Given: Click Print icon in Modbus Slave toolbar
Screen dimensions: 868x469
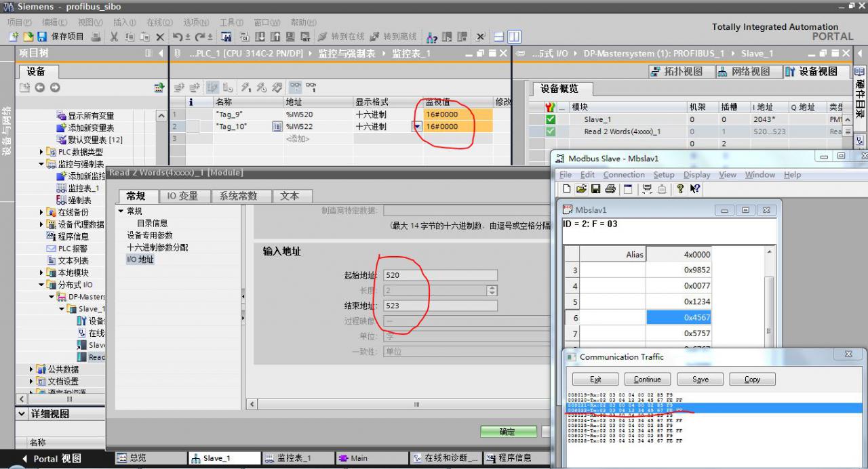Looking at the screenshot, I should 610,189.
